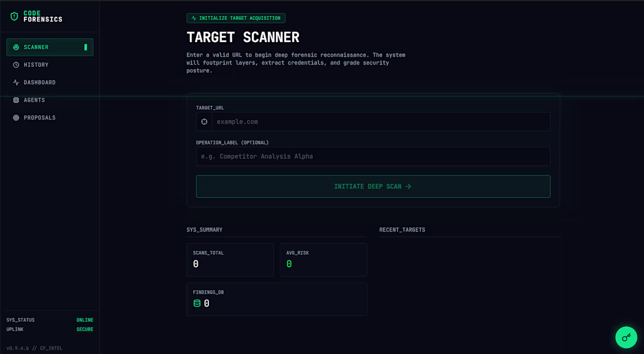Click the Scanner radar icon in sidebar

pyautogui.click(x=16, y=47)
